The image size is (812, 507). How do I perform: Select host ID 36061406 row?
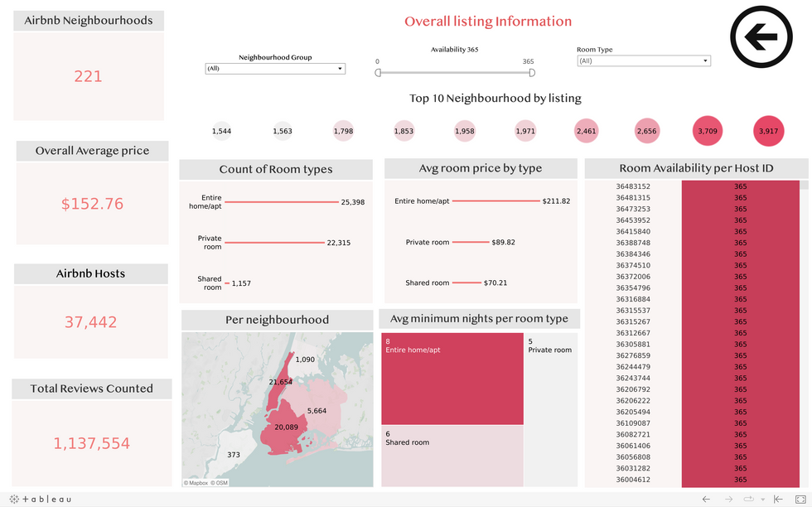[693, 446]
